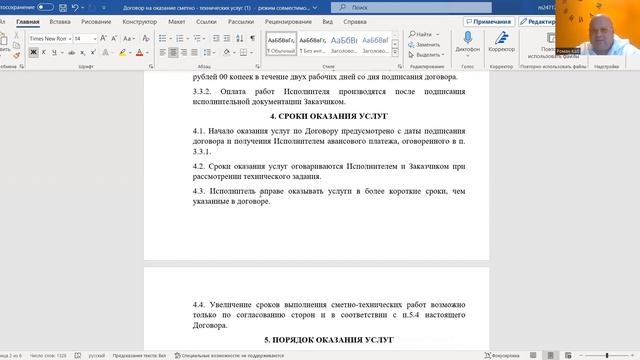
Task: Click the Format Painter brush icon
Action: (x=16, y=55)
